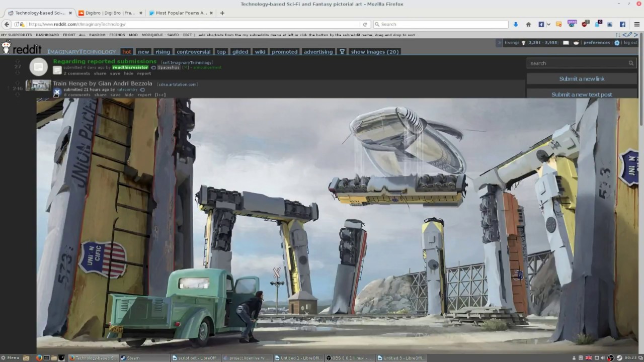Switch to Most Popular Poems tab

coord(181,13)
